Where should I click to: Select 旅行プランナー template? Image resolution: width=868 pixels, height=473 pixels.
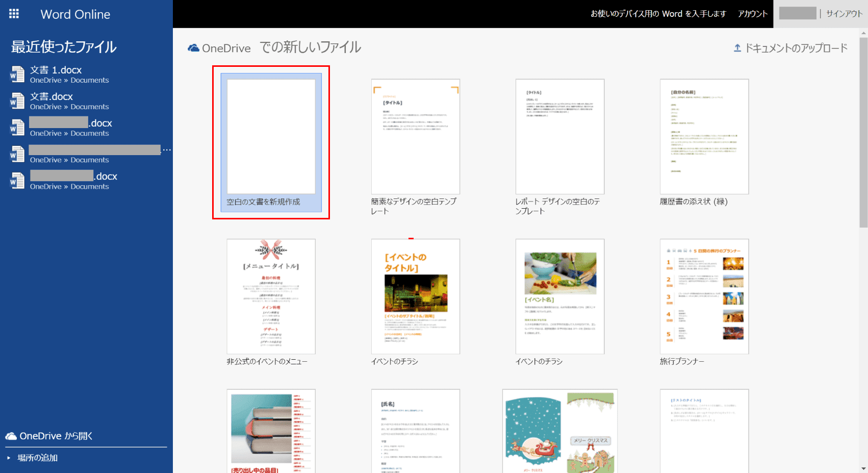click(x=704, y=296)
